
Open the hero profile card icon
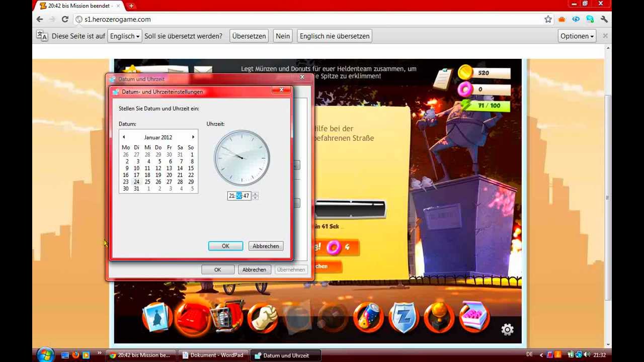[157, 317]
